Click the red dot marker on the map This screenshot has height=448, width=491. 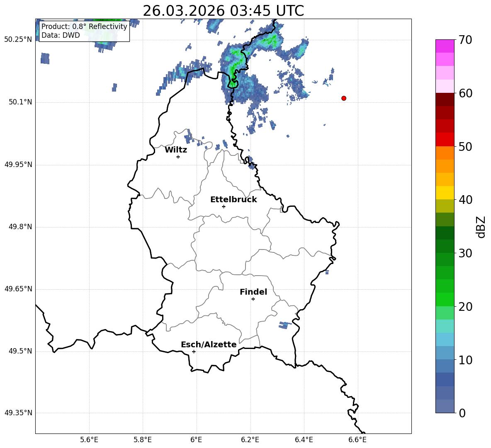coord(344,98)
